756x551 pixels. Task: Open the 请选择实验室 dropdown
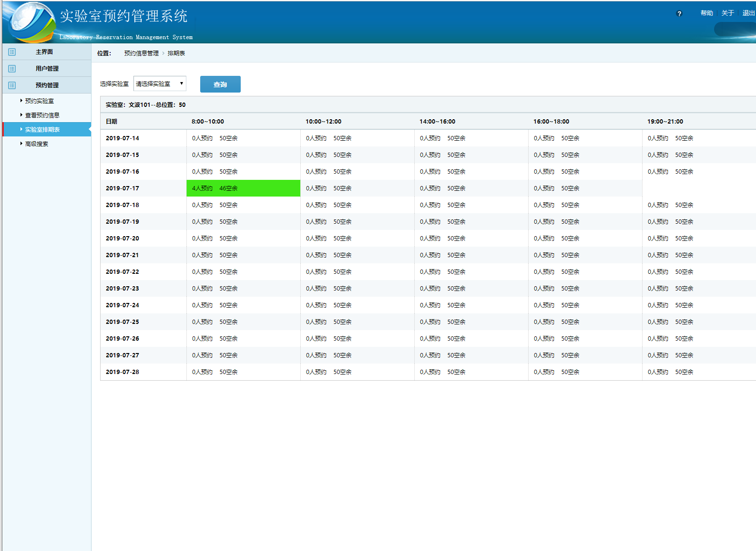(x=160, y=83)
